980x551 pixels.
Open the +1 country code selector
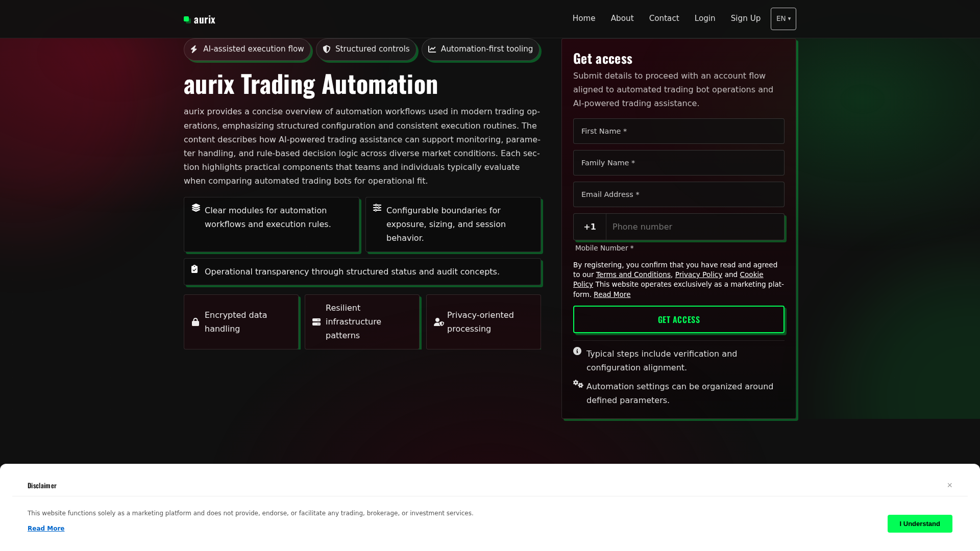click(590, 227)
